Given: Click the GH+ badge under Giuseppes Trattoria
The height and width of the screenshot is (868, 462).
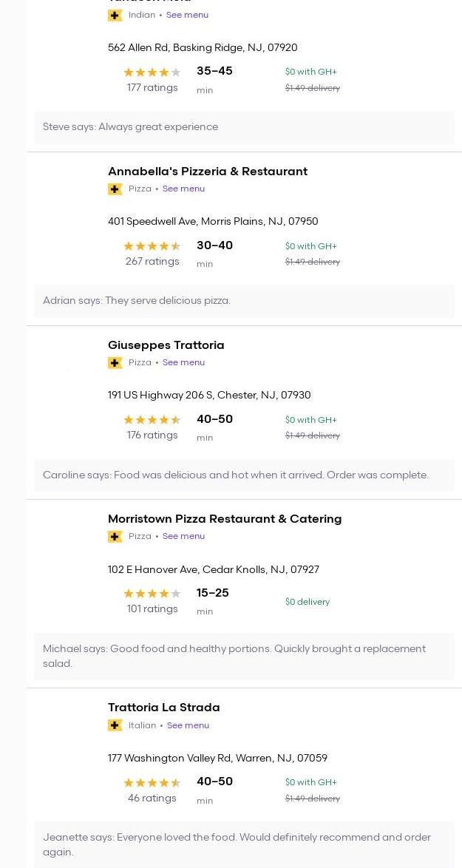Looking at the screenshot, I should pos(115,363).
